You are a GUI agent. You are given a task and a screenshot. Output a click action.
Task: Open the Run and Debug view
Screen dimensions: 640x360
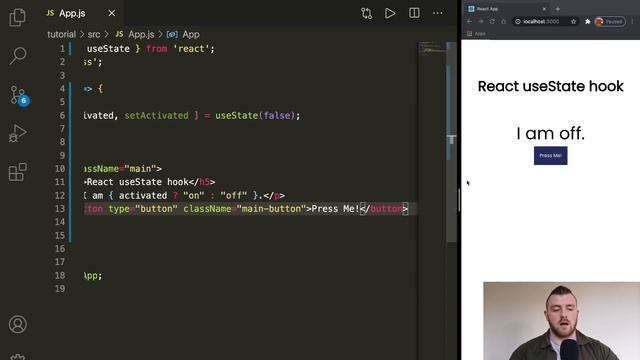(18, 133)
